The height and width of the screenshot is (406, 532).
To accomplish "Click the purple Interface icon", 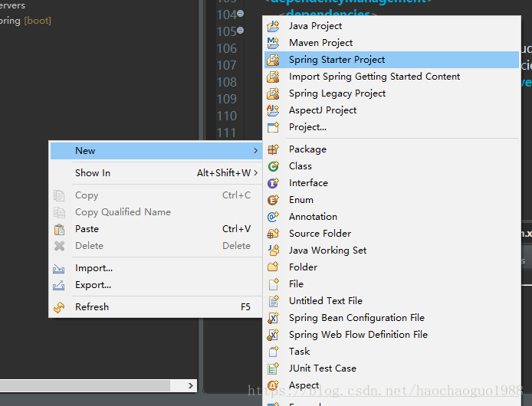I will coord(273,184).
